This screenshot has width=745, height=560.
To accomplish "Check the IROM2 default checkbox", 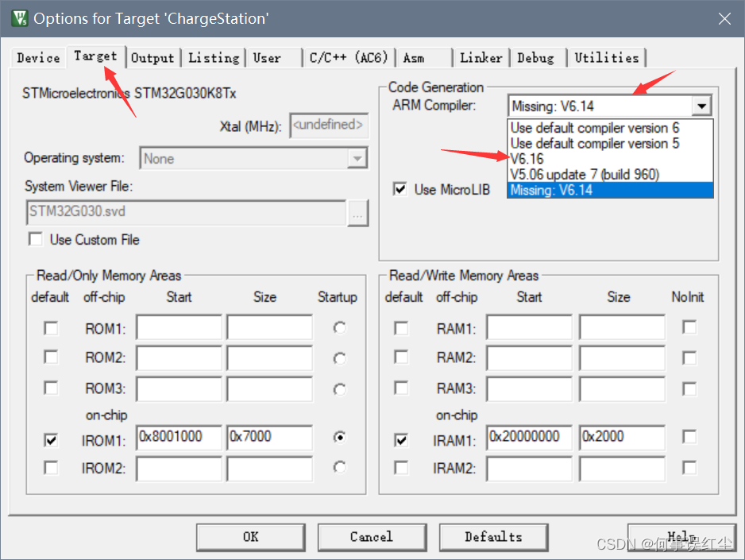I will tap(51, 467).
